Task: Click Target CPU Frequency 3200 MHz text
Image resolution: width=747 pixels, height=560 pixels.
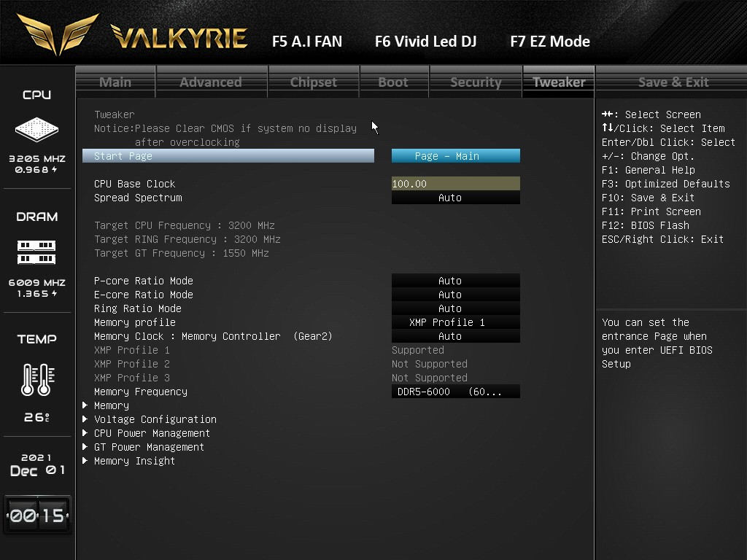Action: (x=185, y=225)
